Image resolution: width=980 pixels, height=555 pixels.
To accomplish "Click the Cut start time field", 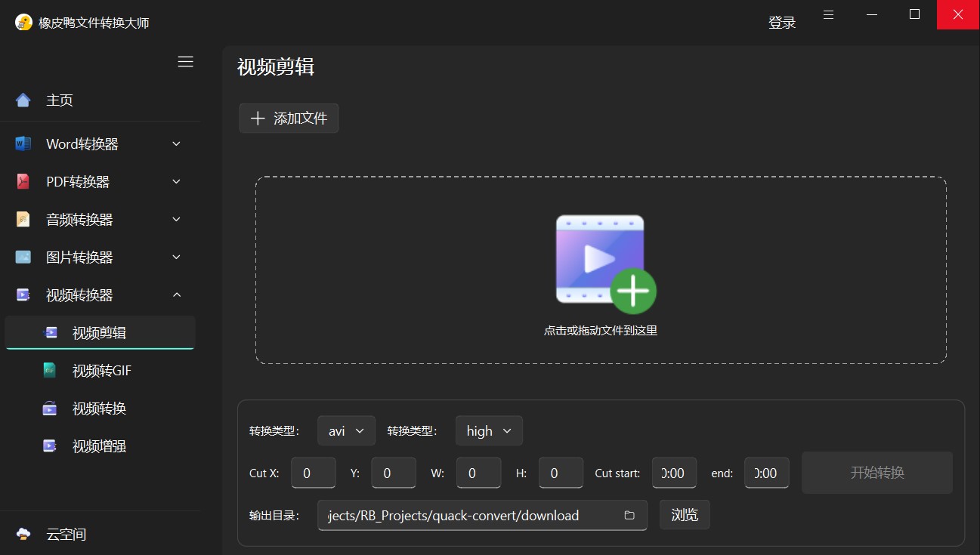I will [x=674, y=473].
